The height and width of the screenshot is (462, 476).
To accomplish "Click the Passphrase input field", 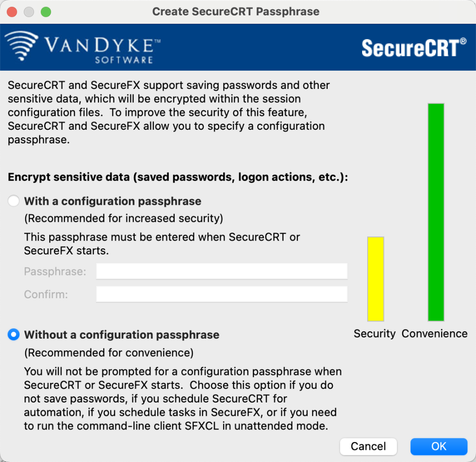I will point(222,271).
